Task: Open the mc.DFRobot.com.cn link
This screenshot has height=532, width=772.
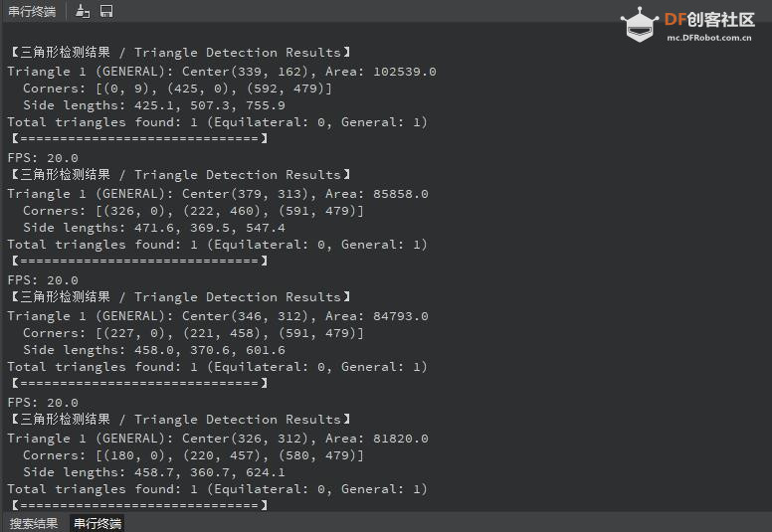Action: (708, 38)
